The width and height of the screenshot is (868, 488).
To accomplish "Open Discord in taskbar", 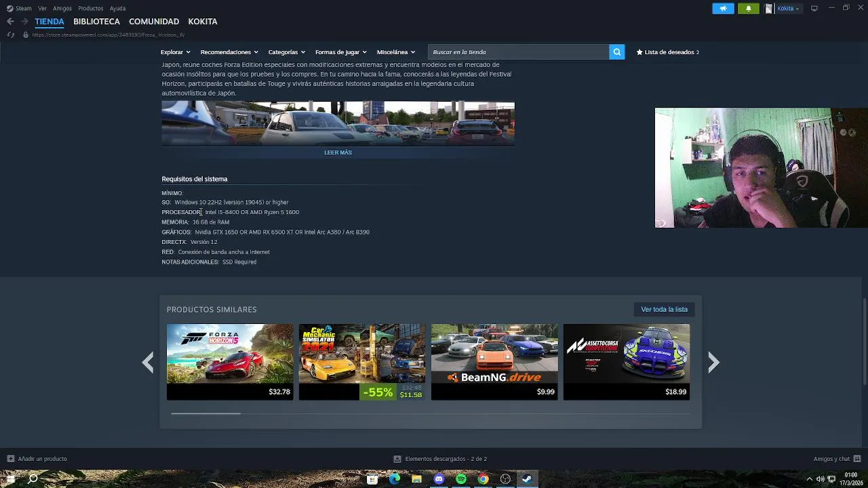I will [439, 479].
